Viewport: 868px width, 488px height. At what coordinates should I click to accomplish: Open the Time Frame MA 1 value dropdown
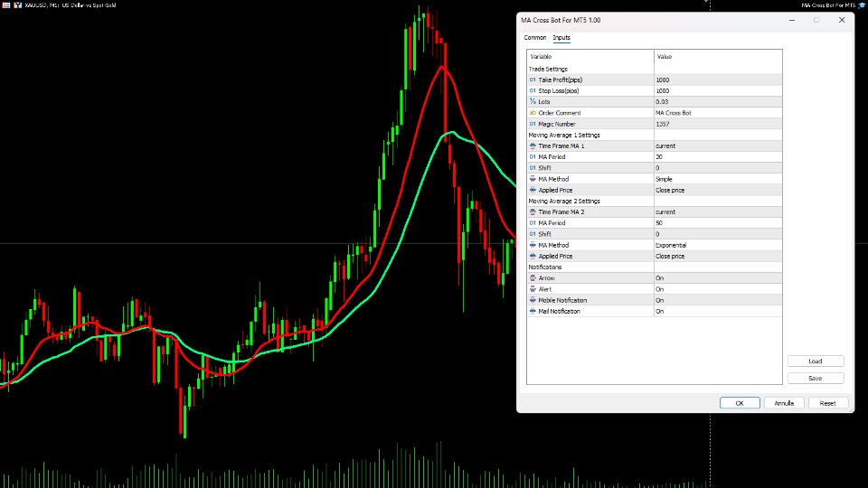pyautogui.click(x=718, y=146)
